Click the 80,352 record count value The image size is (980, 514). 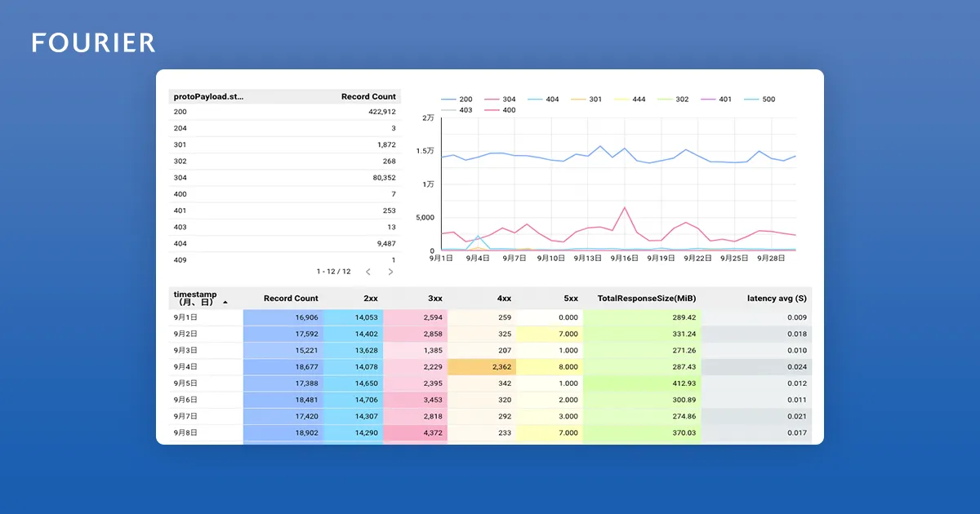coord(385,178)
